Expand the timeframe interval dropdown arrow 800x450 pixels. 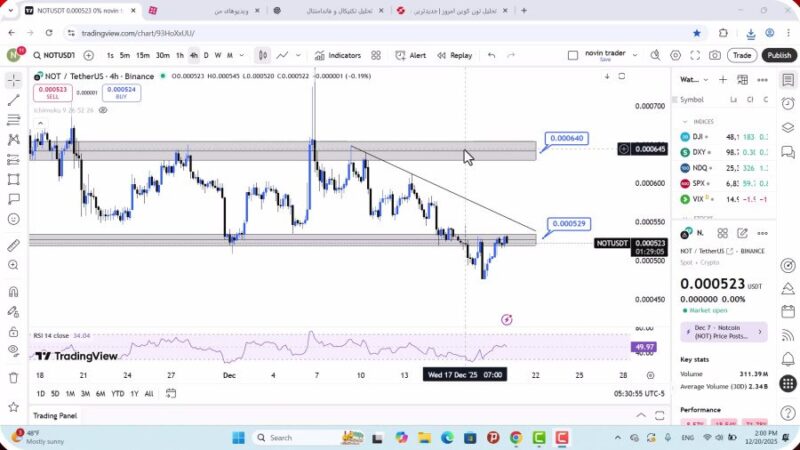click(243, 55)
